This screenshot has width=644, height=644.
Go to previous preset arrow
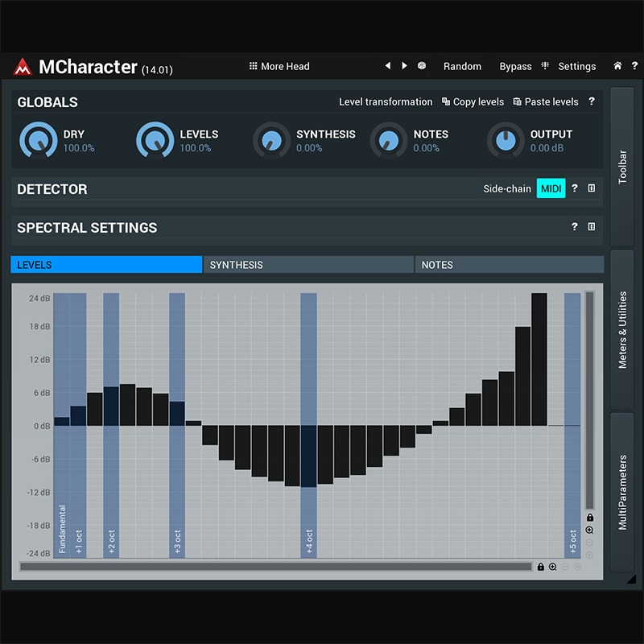388,65
